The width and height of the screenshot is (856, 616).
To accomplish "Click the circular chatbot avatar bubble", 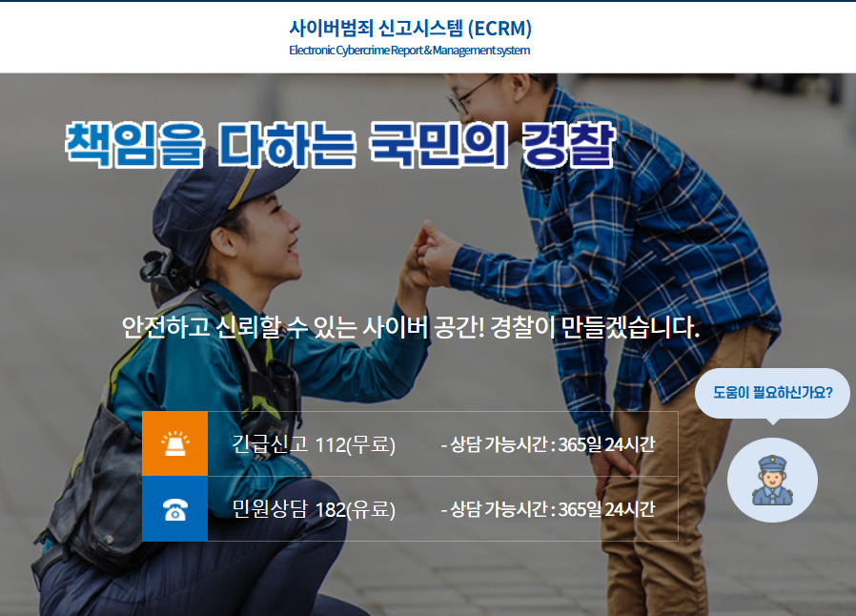I will tap(773, 481).
